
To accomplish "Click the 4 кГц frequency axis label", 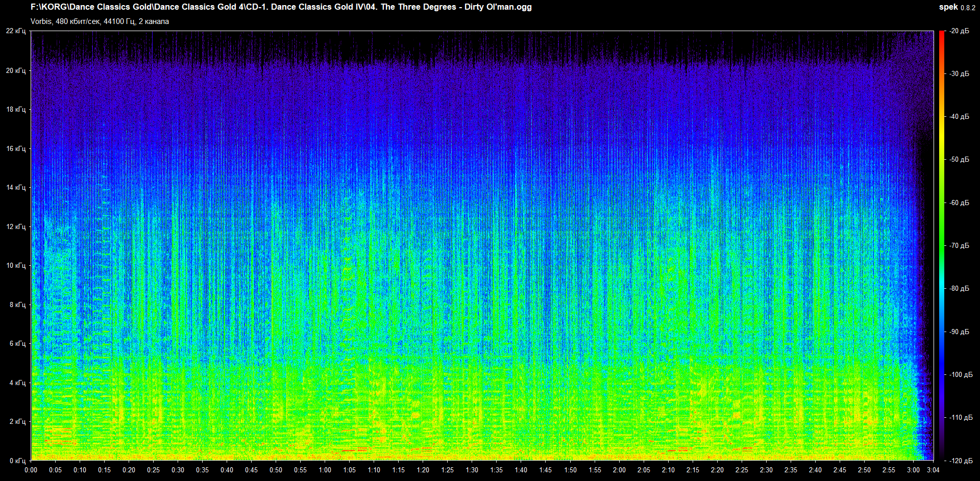I will coord(17,383).
